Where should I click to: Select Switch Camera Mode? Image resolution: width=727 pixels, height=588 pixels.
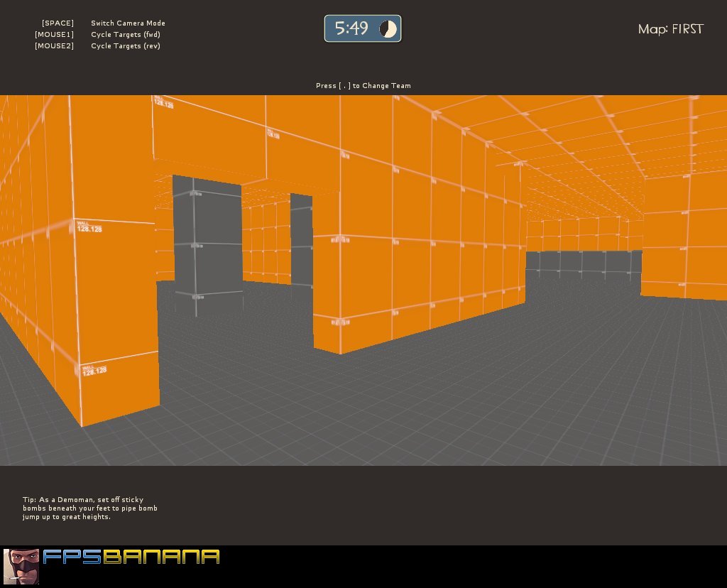point(128,23)
